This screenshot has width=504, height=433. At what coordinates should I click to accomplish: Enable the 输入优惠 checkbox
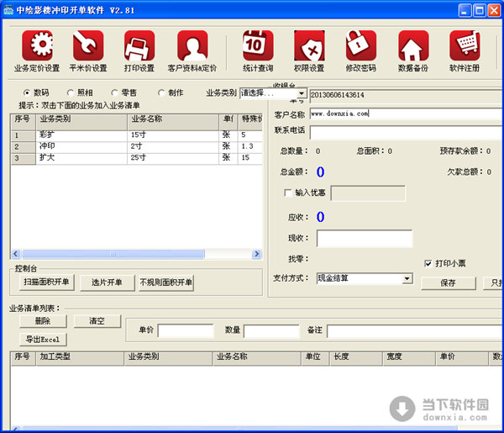point(289,193)
